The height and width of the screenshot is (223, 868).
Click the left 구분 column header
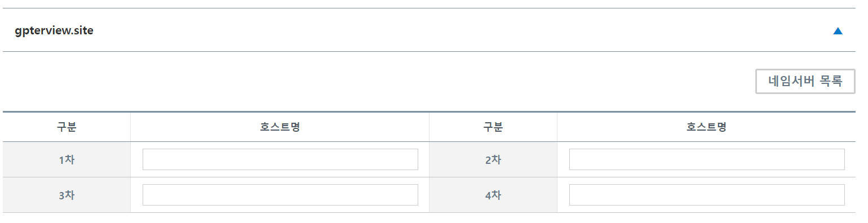(67, 127)
